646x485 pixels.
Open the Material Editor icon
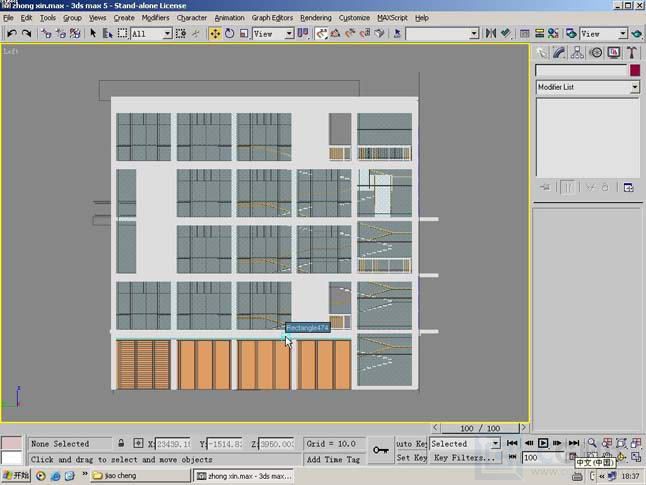pos(553,33)
